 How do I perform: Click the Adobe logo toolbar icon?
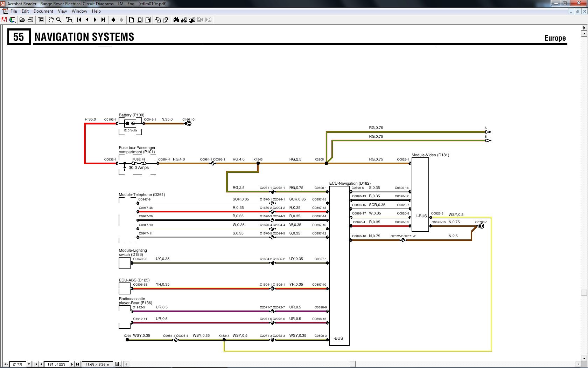tap(4, 20)
